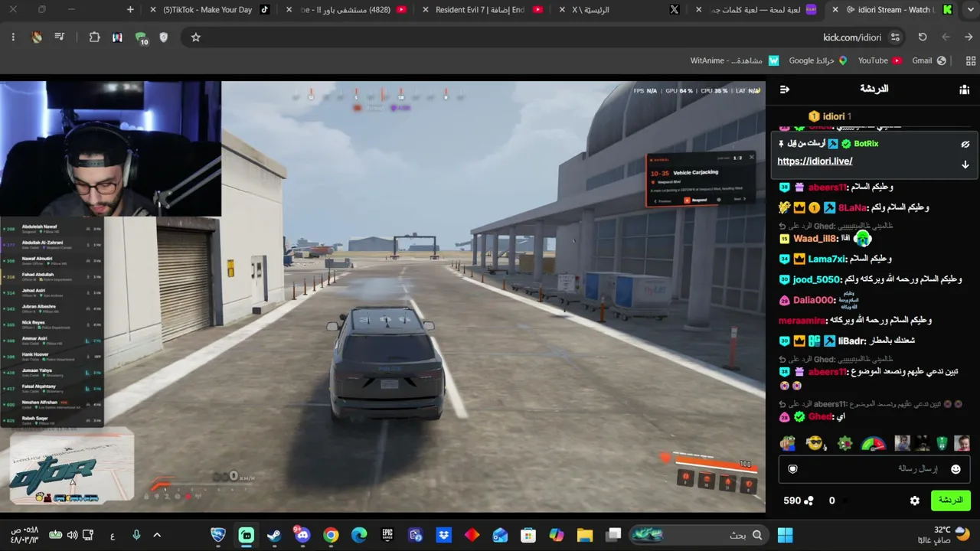Open Microsoft Store from taskbar
Viewport: 980px width, 551px height.
[528, 535]
